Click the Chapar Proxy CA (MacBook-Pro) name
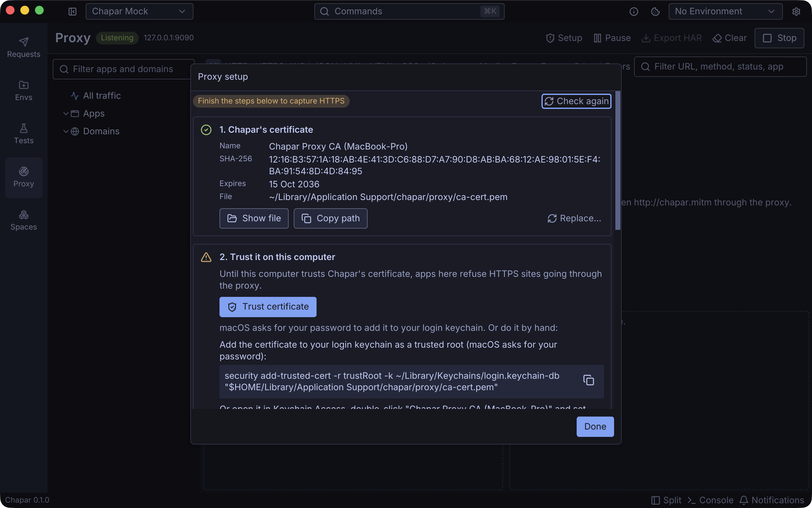 [338, 146]
